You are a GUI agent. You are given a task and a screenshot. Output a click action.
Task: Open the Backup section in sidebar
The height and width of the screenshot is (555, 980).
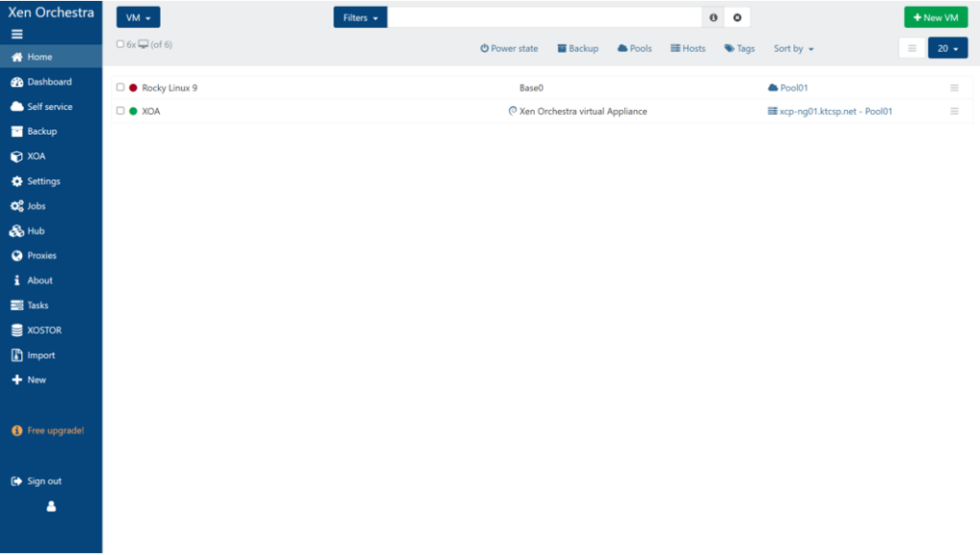pos(41,131)
